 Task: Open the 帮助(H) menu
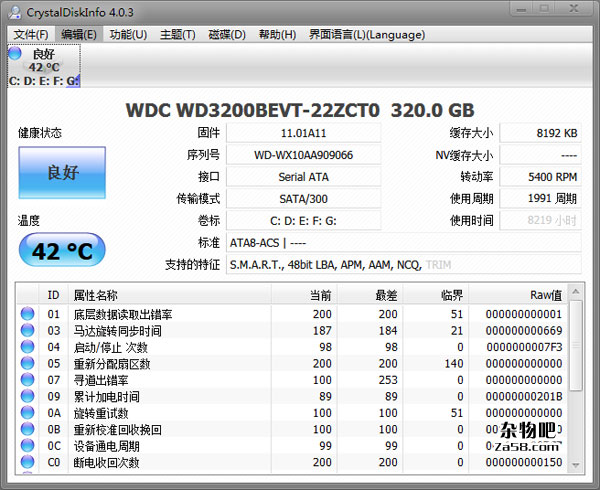[x=277, y=35]
